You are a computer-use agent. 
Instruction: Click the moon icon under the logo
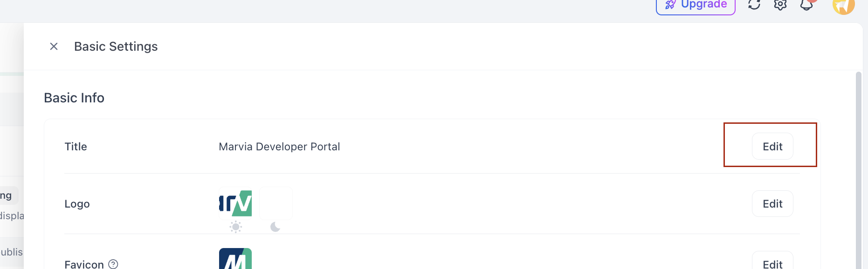point(276,227)
